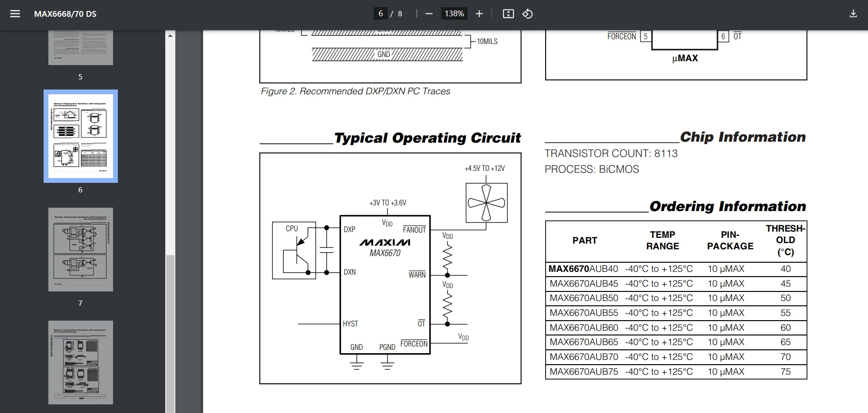Screen dimensions: 868x413
Task: Click the 10MILS dimension label
Action: coord(487,42)
